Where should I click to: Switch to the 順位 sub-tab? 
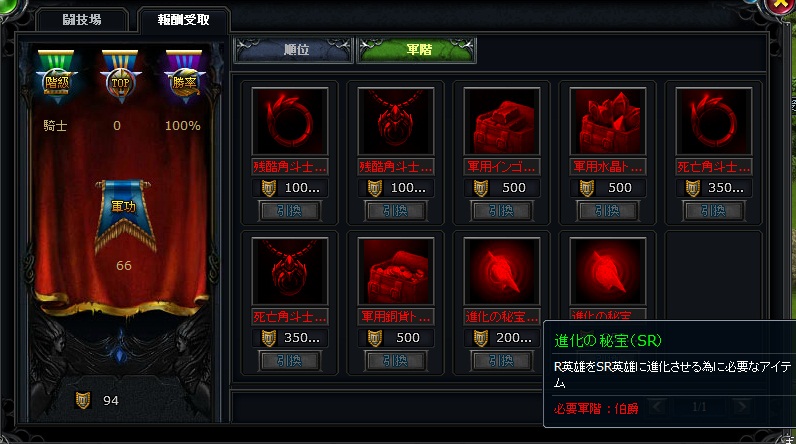pos(293,50)
